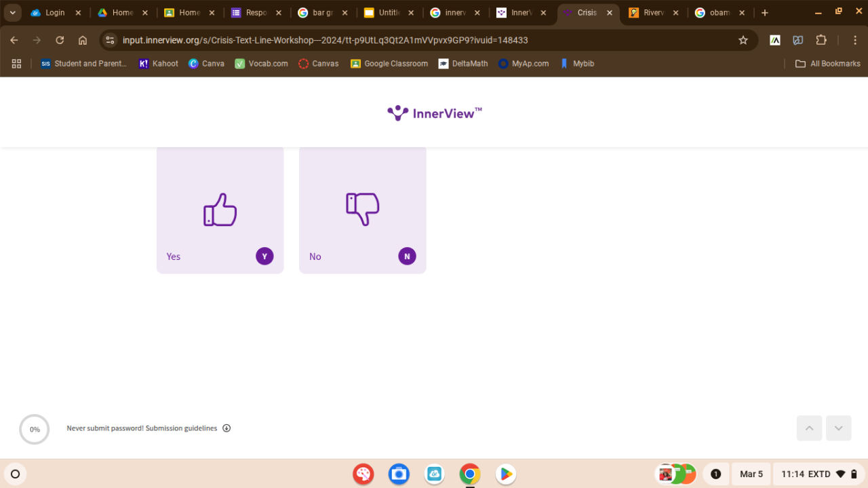
Task: Switch to the Respo forms tab
Action: (x=256, y=13)
